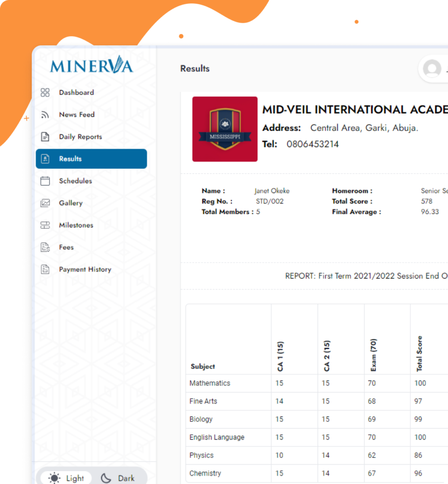This screenshot has height=484, width=448.
Task: Click the Mathematics subject row
Action: tap(210, 383)
